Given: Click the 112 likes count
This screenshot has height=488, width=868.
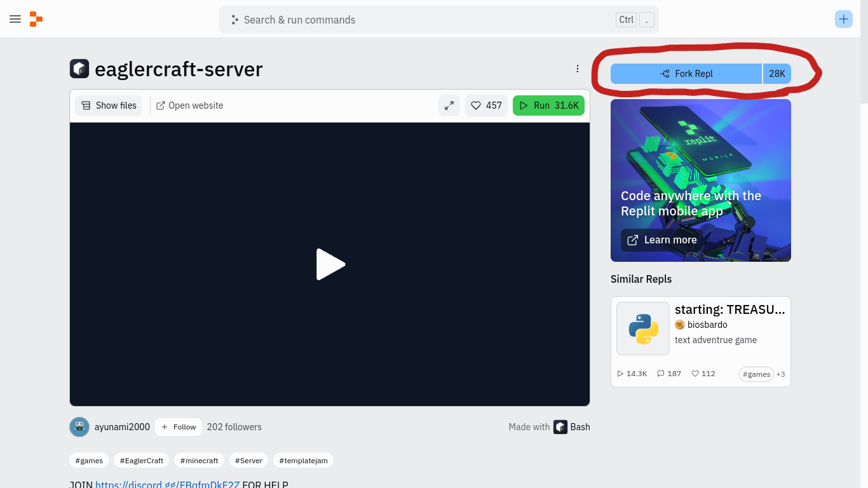Looking at the screenshot, I should 703,374.
